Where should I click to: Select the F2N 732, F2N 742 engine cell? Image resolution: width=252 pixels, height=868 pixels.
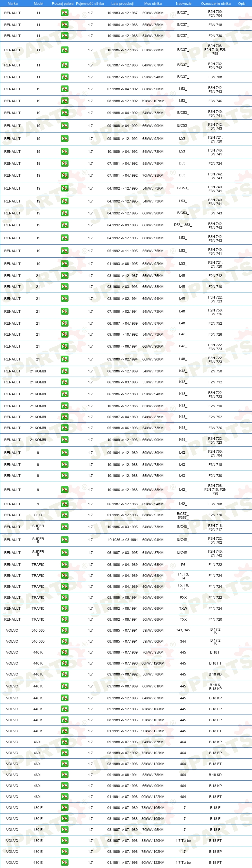(215, 66)
